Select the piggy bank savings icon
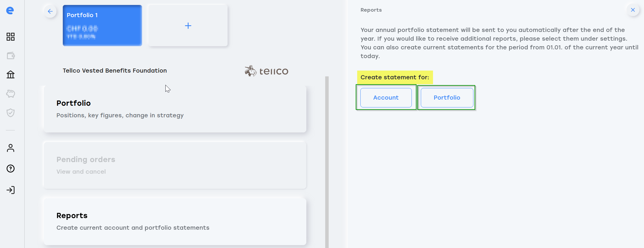The image size is (644, 248). (10, 94)
